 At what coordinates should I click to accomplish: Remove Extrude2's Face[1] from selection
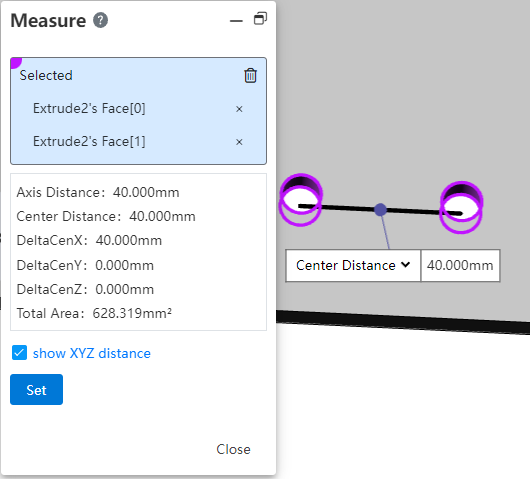coord(239,142)
